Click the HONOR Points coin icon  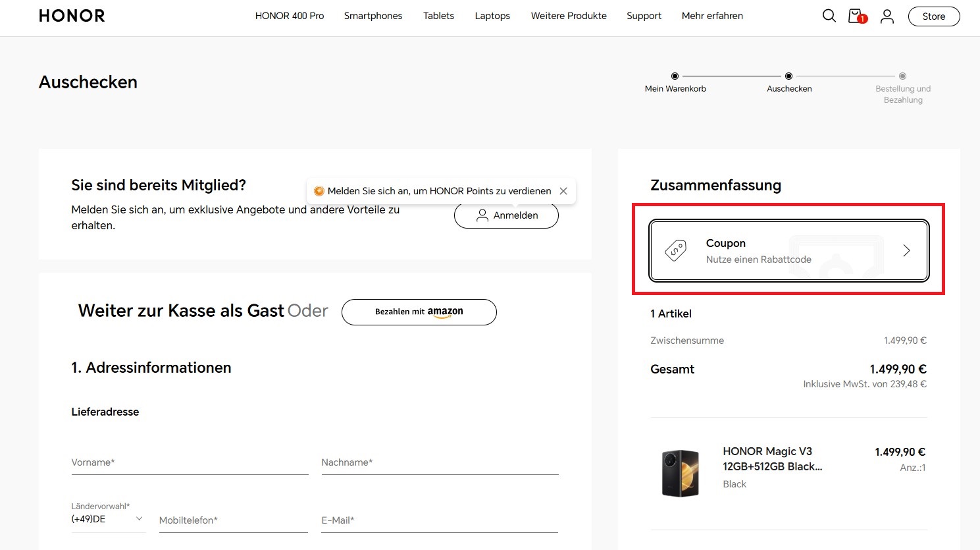[319, 191]
